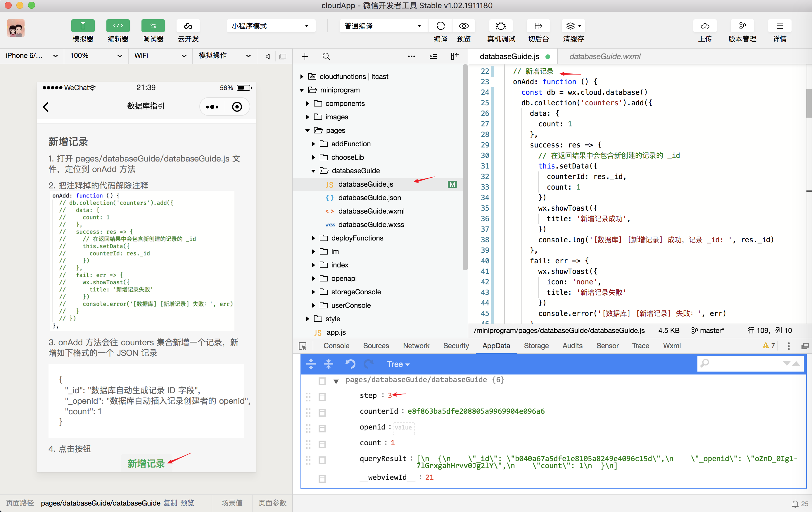Open the details hamburger menu
The height and width of the screenshot is (512, 812).
pyautogui.click(x=780, y=26)
